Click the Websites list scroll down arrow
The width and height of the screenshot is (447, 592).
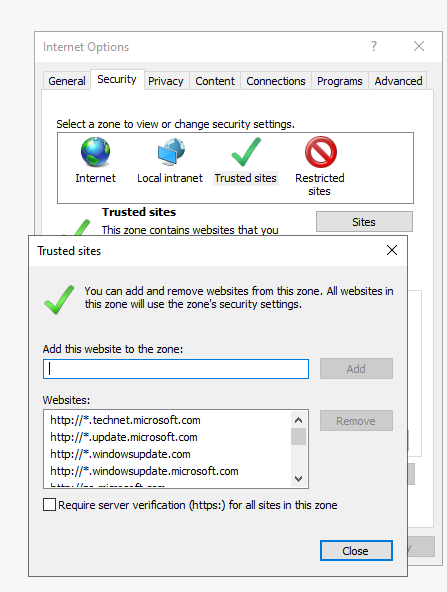pyautogui.click(x=298, y=479)
